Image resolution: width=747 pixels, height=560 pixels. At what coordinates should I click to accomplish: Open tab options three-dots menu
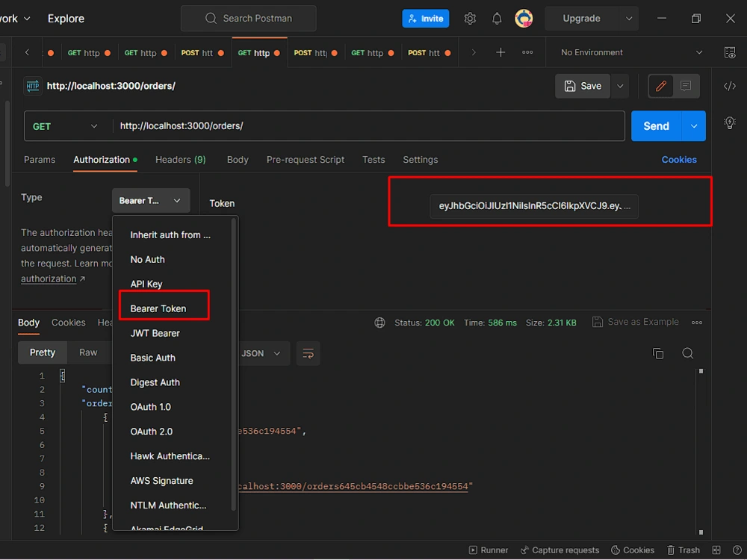point(527,52)
